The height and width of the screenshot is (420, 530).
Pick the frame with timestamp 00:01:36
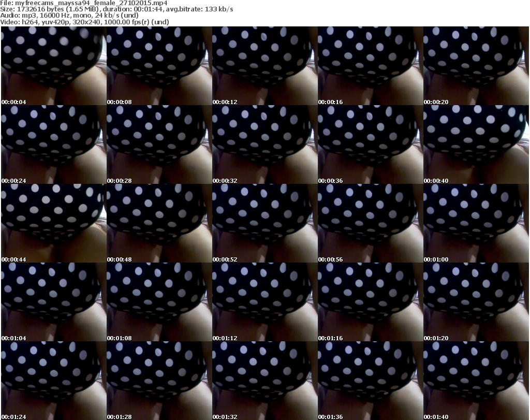click(371, 381)
